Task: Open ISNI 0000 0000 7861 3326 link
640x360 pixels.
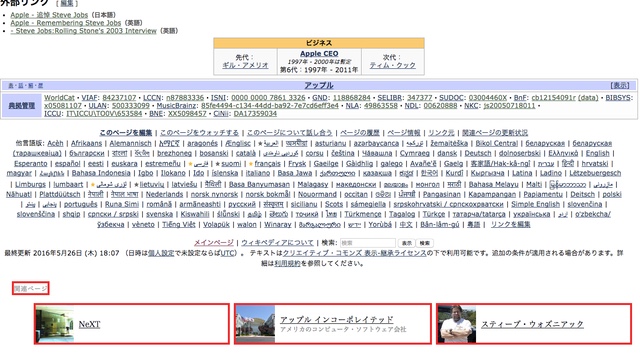Action: point(268,98)
